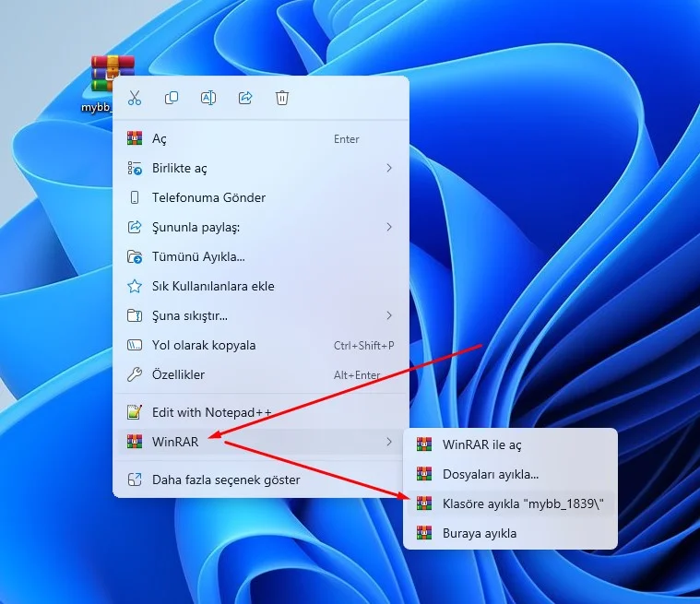
Task: Choose WinRAR ile aç in submenu
Action: pos(510,444)
